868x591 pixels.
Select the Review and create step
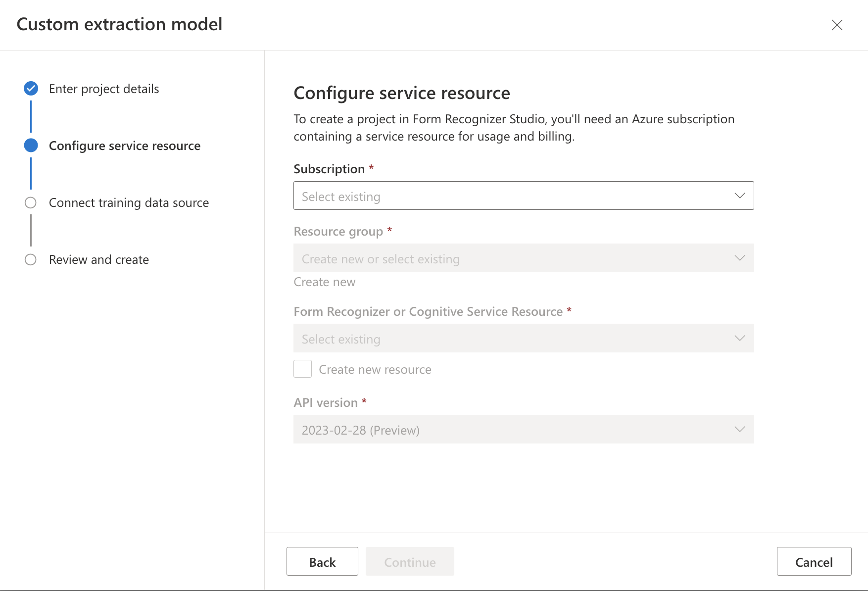[99, 259]
